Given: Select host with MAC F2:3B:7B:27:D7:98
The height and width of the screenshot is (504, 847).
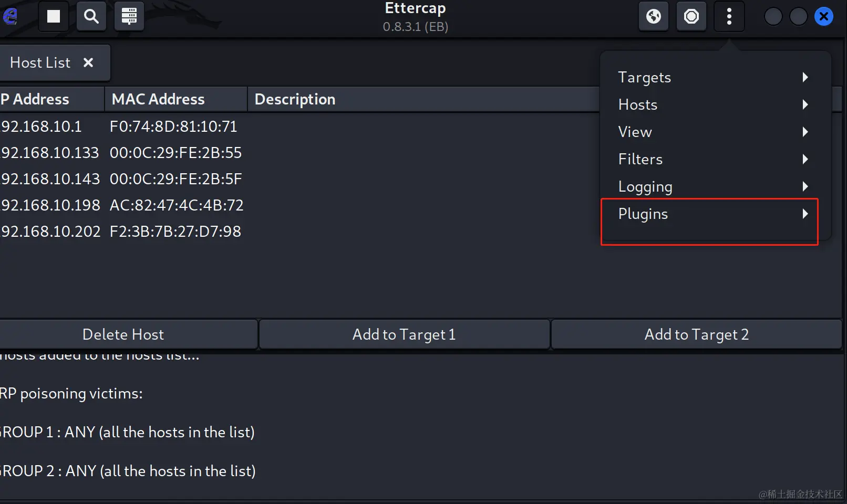Looking at the screenshot, I should pyautogui.click(x=299, y=232).
